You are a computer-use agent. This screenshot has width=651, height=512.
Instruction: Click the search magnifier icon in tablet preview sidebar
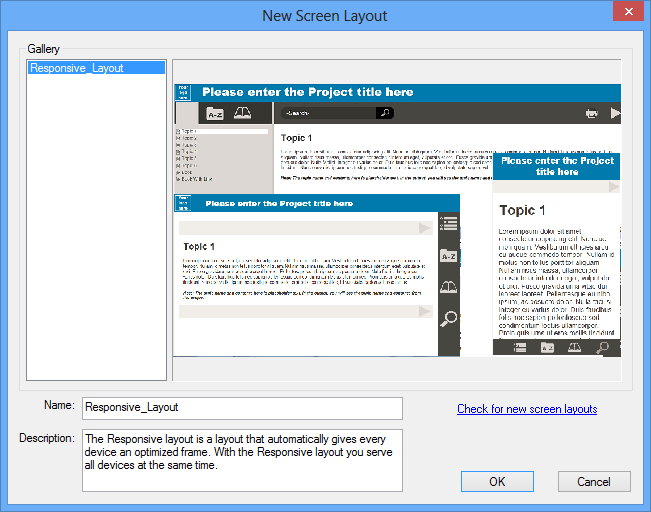click(x=449, y=318)
